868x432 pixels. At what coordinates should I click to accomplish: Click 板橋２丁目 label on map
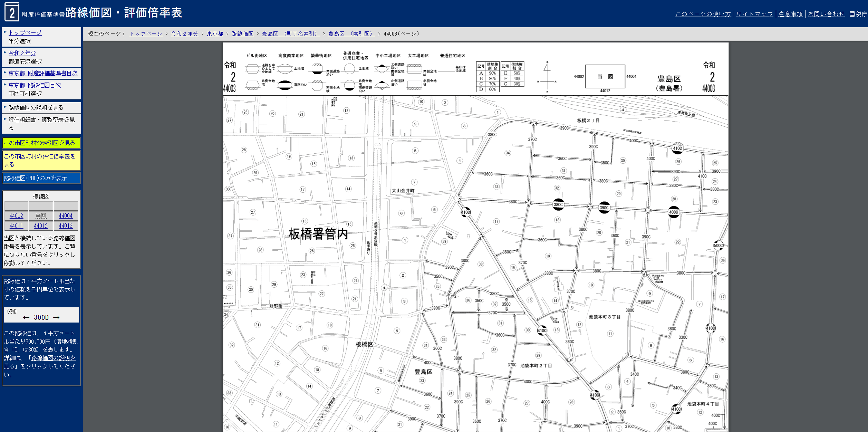pos(588,121)
